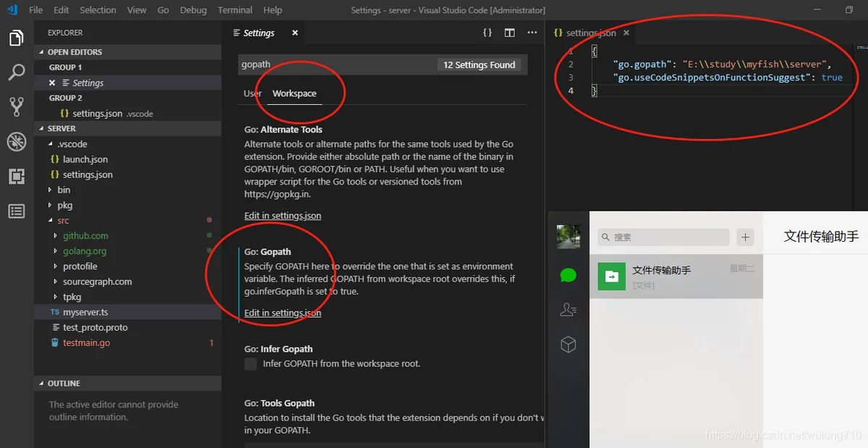Open the Debug view in the activity bar
This screenshot has width=868, height=448.
click(16, 141)
